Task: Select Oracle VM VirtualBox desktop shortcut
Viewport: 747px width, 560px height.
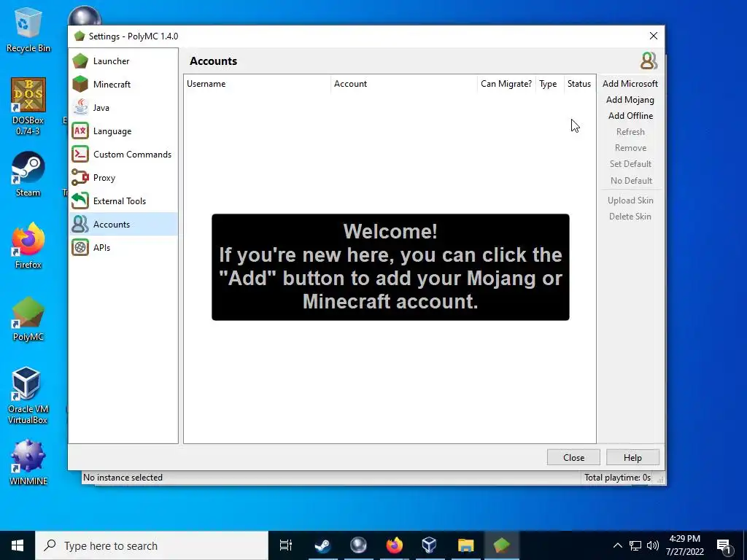Action: [28, 395]
